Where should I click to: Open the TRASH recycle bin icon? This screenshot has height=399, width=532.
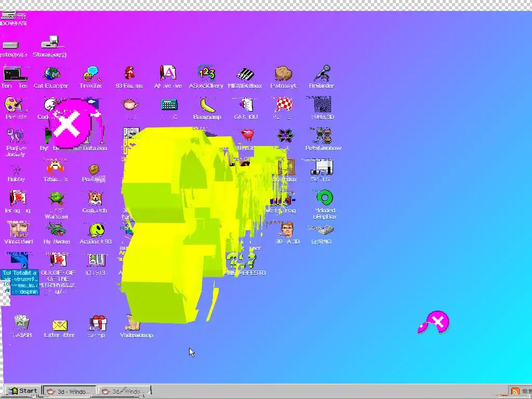coord(22,322)
